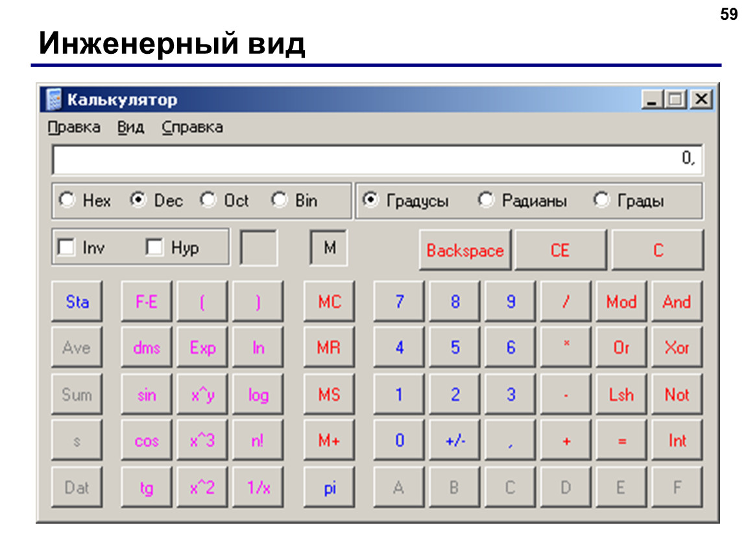Open the Справка menu
Screen dimensions: 746x560
click(192, 128)
